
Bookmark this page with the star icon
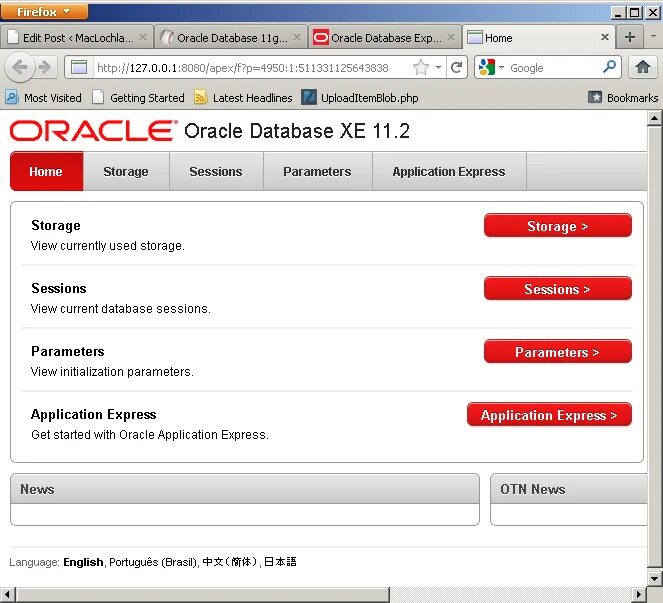click(421, 67)
